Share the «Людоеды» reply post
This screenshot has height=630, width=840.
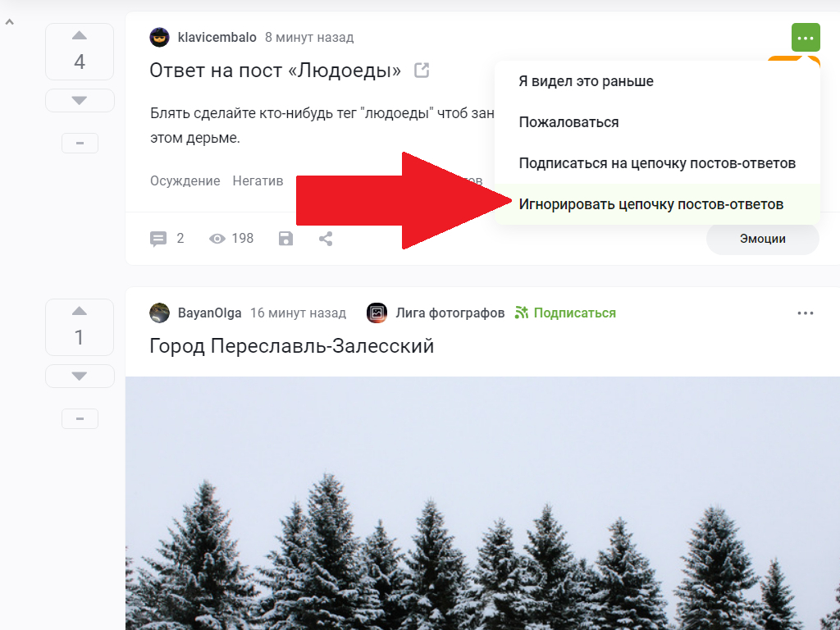point(326,239)
